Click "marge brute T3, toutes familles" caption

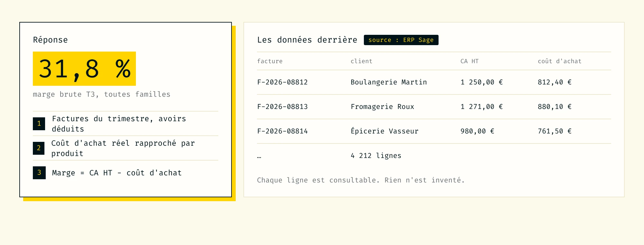pos(101,94)
